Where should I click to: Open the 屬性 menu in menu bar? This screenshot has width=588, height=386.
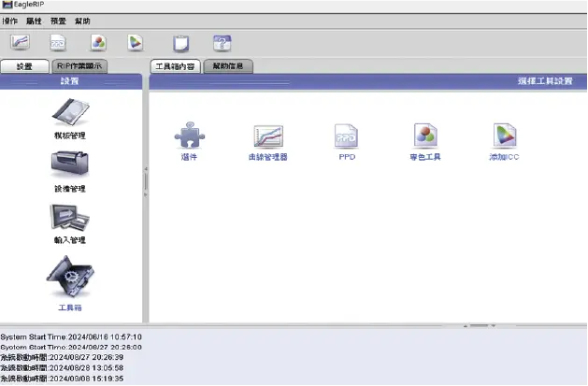pyautogui.click(x=34, y=20)
